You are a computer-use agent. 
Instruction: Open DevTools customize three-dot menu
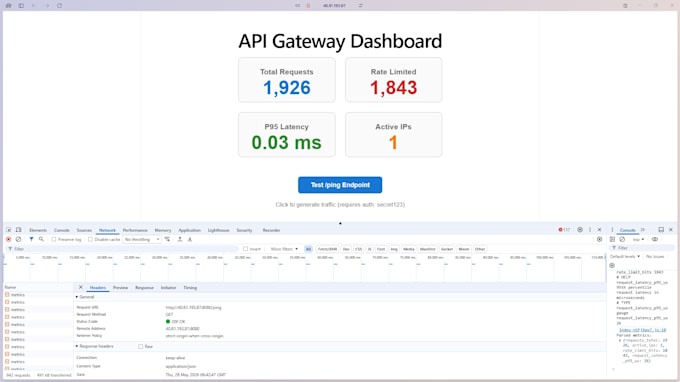tap(590, 230)
